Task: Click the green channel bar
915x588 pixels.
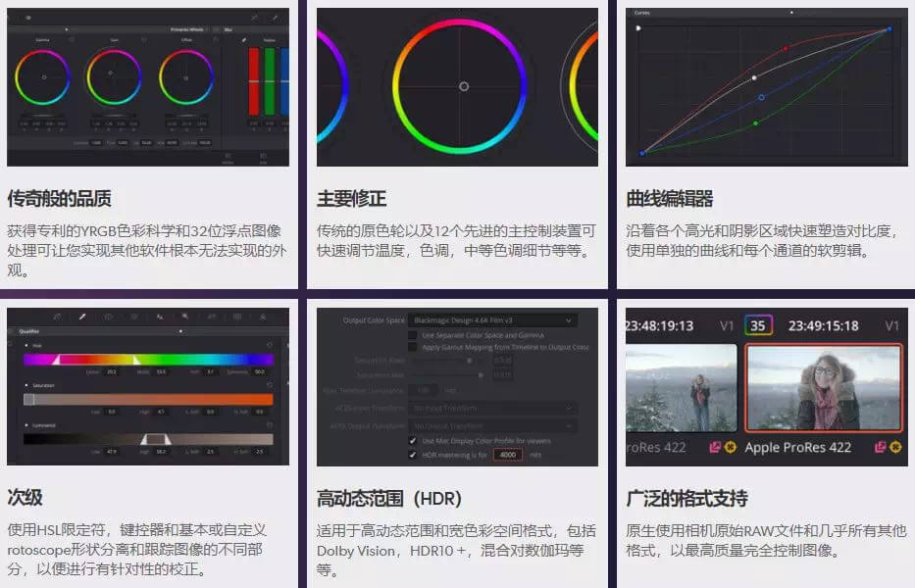Action: click(270, 81)
